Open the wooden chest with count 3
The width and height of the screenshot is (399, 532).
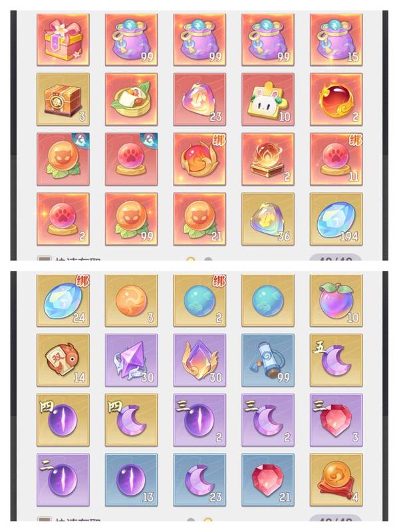63,99
